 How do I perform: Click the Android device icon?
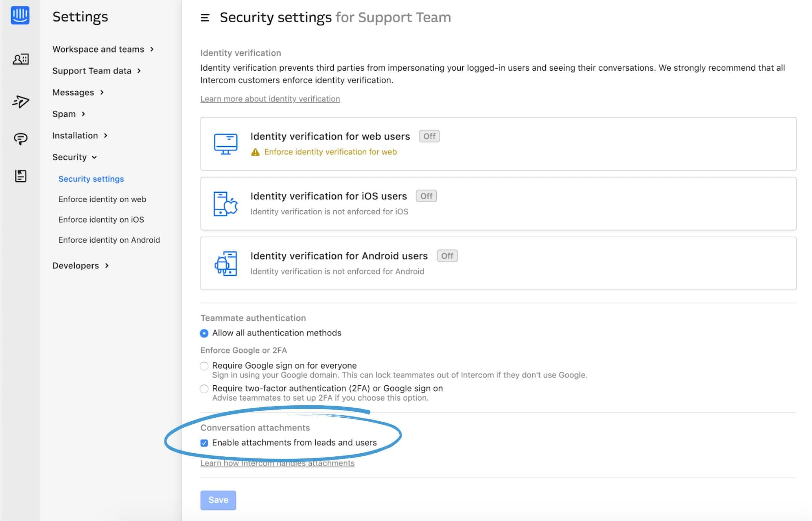pos(226,264)
